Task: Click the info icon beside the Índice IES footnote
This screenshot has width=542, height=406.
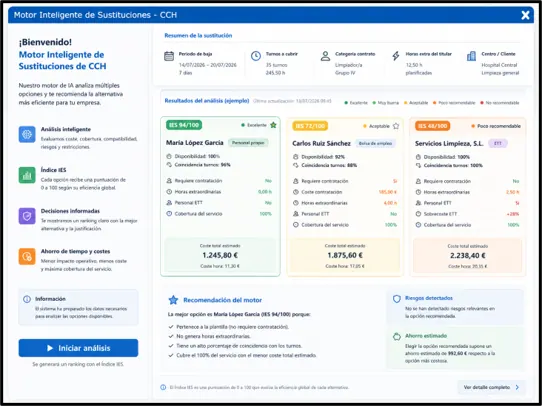Action: click(163, 387)
